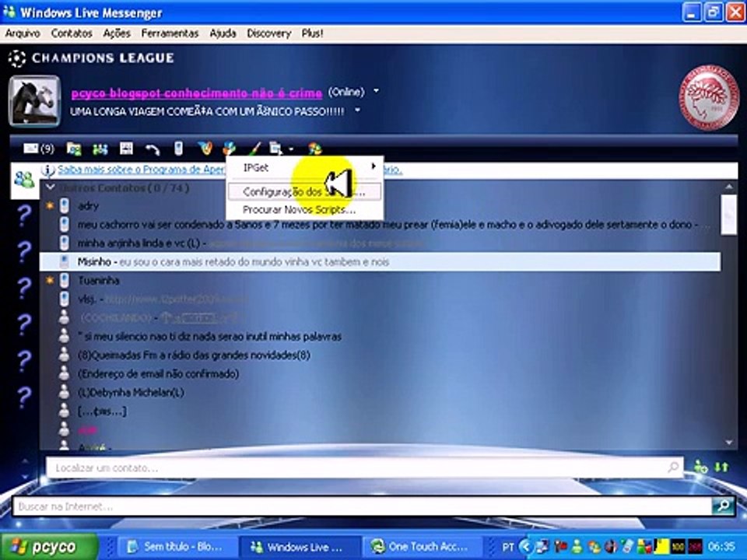Image resolution: width=747 pixels, height=560 pixels.
Task: Click the Plus! scripts toolbar icon
Action: [x=229, y=149]
